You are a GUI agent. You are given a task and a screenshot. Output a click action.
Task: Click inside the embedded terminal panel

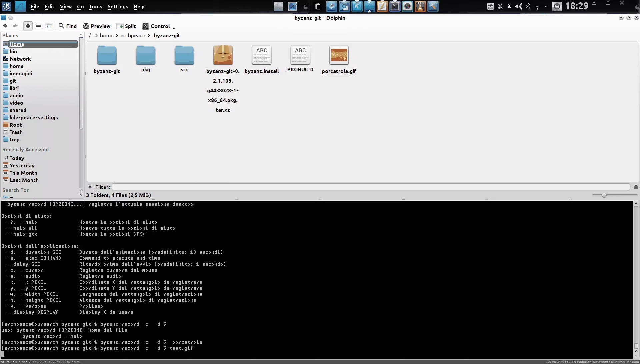[317, 279]
